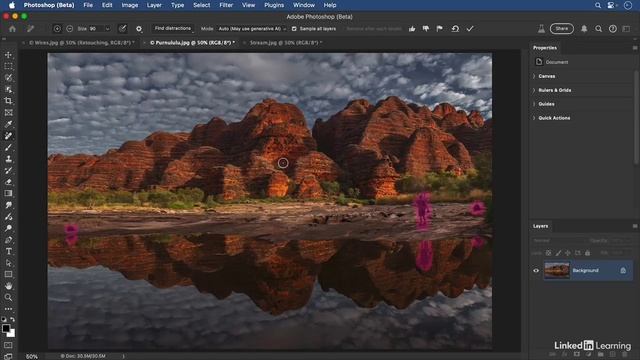Click the Find distractions button
Screen dimensions: 640x360
[173, 29]
